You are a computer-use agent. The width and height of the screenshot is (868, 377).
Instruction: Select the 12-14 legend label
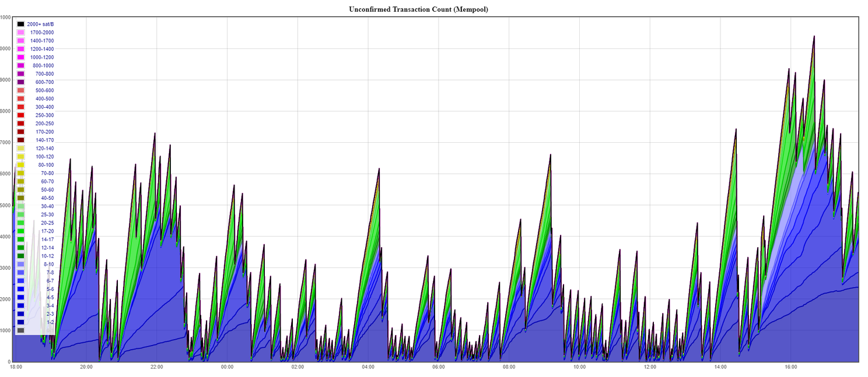[47, 248]
